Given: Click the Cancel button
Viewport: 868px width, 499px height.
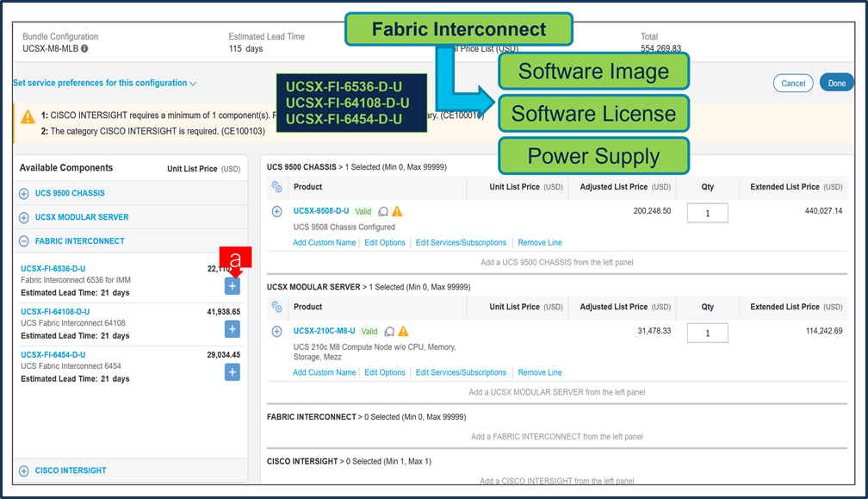Looking at the screenshot, I should (x=793, y=83).
